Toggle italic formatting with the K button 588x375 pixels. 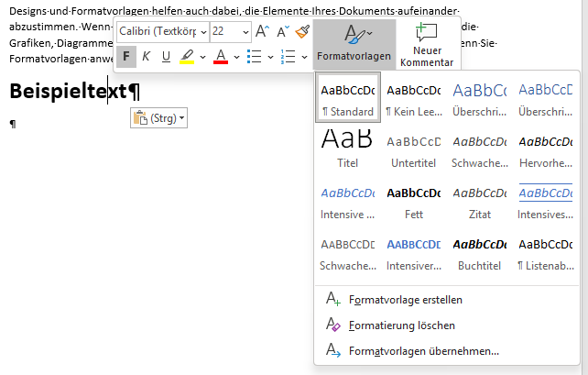click(x=146, y=57)
